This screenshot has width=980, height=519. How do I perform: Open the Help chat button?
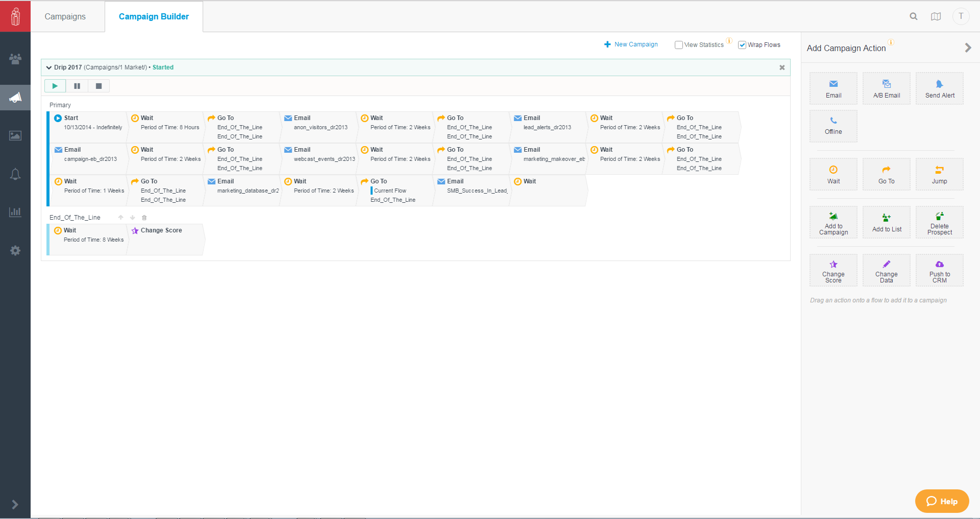pyautogui.click(x=942, y=501)
